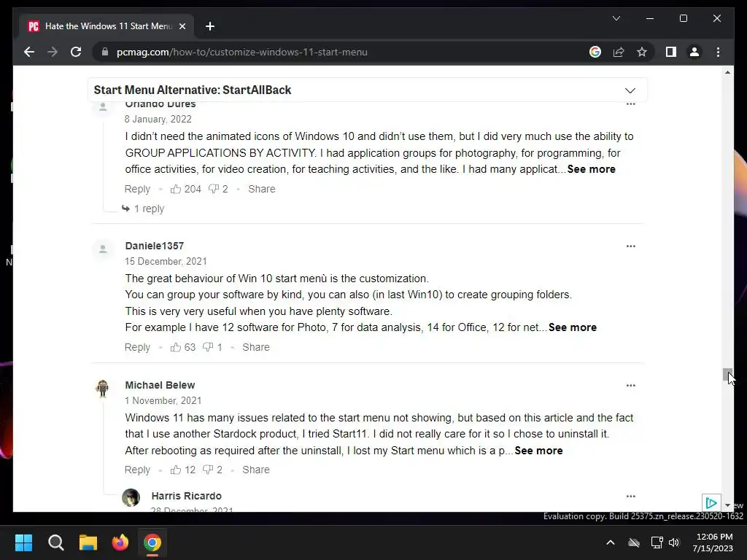Screen dimensions: 747x560
Task: Click thumbs up on Michael Belew's comment
Action: click(176, 470)
